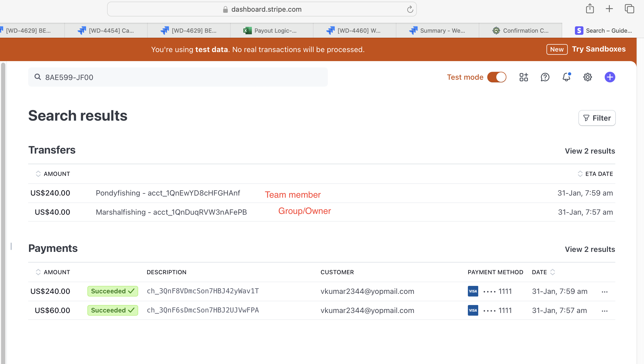Click the help question mark icon

545,77
